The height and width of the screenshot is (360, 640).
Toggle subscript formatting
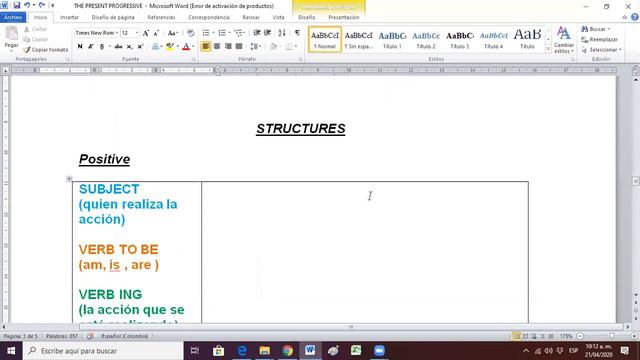point(129,47)
